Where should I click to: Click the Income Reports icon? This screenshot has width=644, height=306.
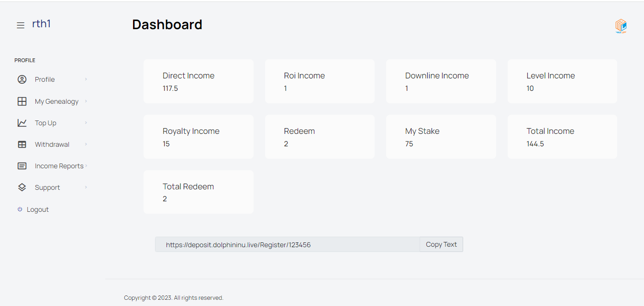point(22,166)
